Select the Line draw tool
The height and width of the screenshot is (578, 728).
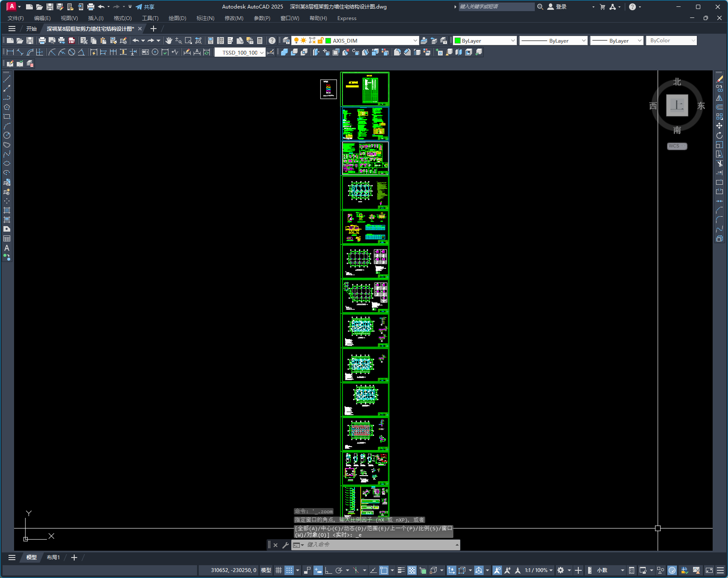point(7,79)
